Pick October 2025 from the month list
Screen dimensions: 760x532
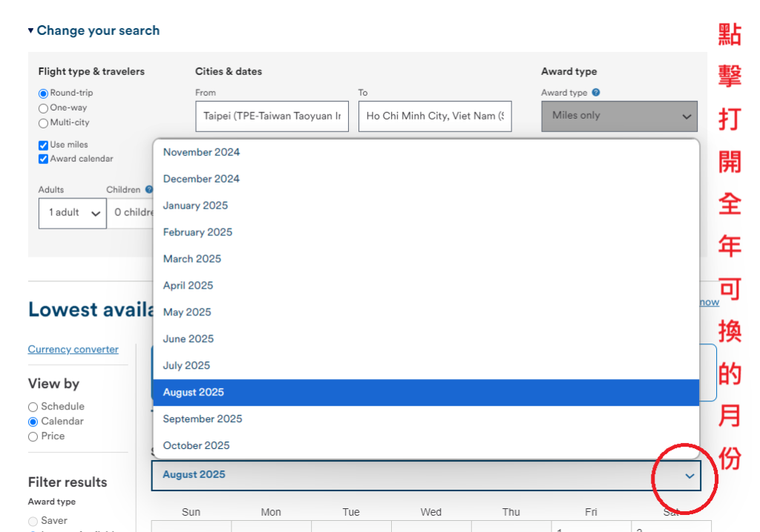pyautogui.click(x=197, y=446)
